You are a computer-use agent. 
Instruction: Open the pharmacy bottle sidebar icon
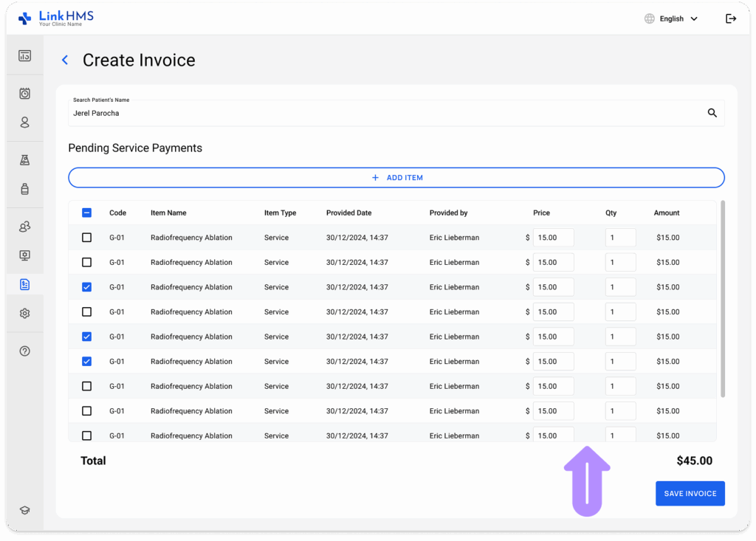pyautogui.click(x=24, y=188)
